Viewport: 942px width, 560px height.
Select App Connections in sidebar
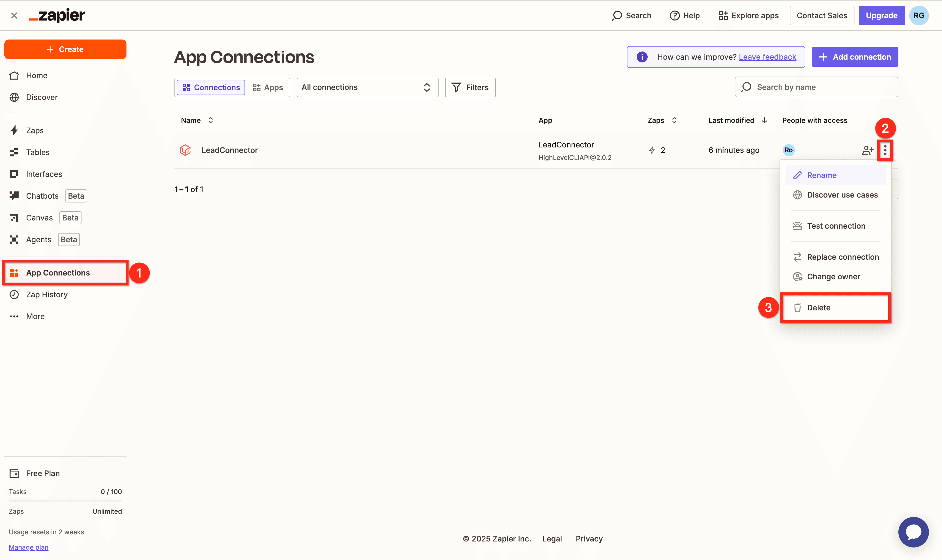[65, 273]
